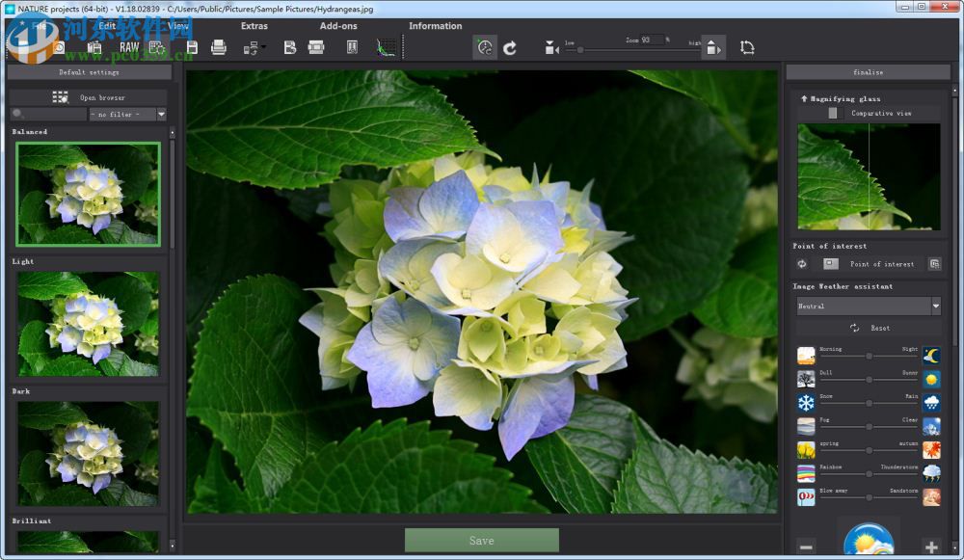
Task: Click the wide frame icon in the toolbar
Action: click(316, 47)
